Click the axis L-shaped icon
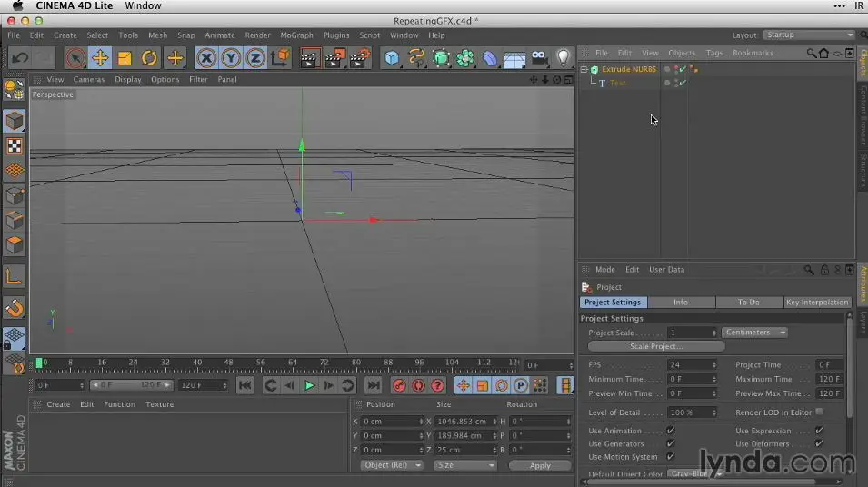Screen dimensions: 868x487 (15, 277)
